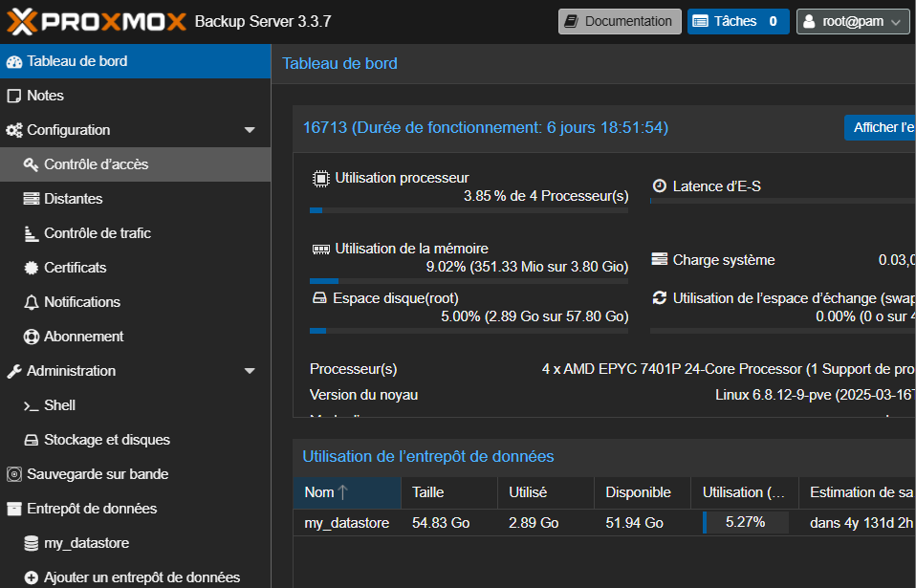Open the Tâches task list button
Viewport: 916px width, 588px height.
tap(738, 22)
